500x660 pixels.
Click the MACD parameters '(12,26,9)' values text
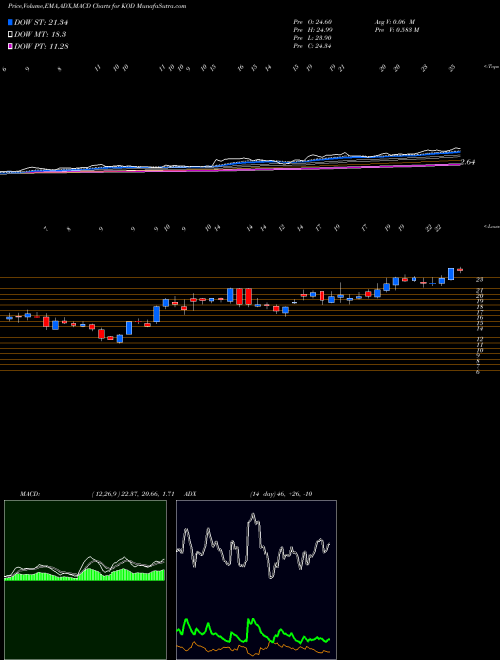[133, 494]
